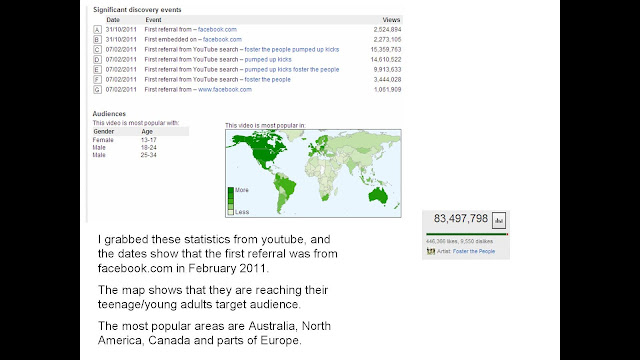
Task: Open the www.facebook.com link in row G
Action: (x=225, y=89)
